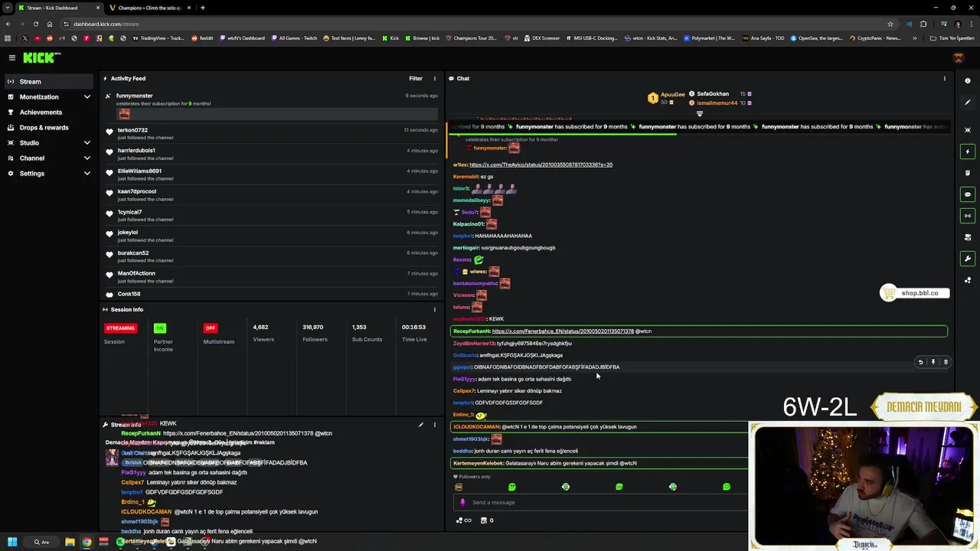Toggle the notes document panel icon

pos(968,173)
